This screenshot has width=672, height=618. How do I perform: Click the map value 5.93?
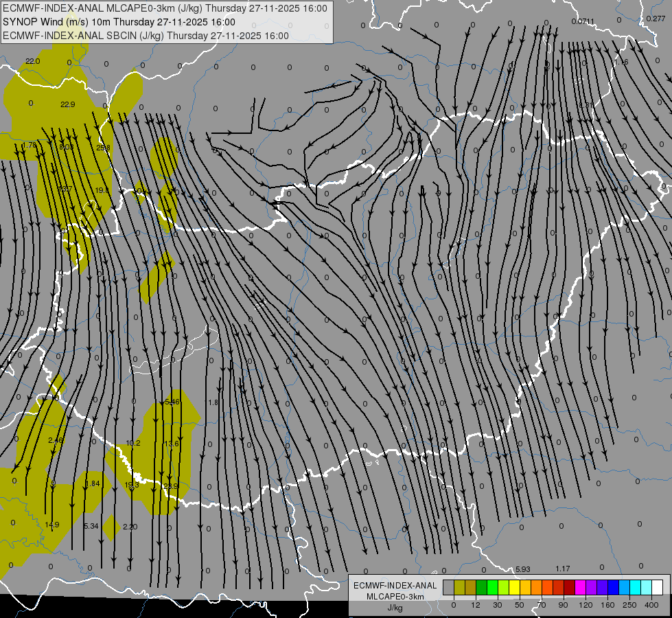pos(523,569)
